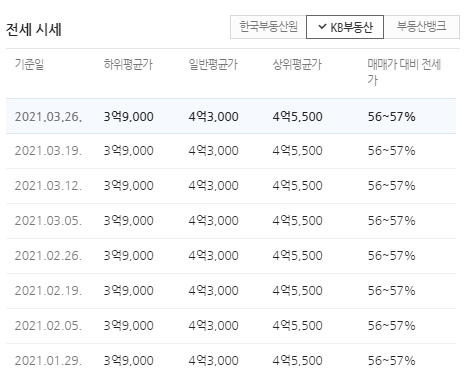The image size is (472, 376).
Task: Select the 2021.01.29. date cell
Action: (x=48, y=361)
